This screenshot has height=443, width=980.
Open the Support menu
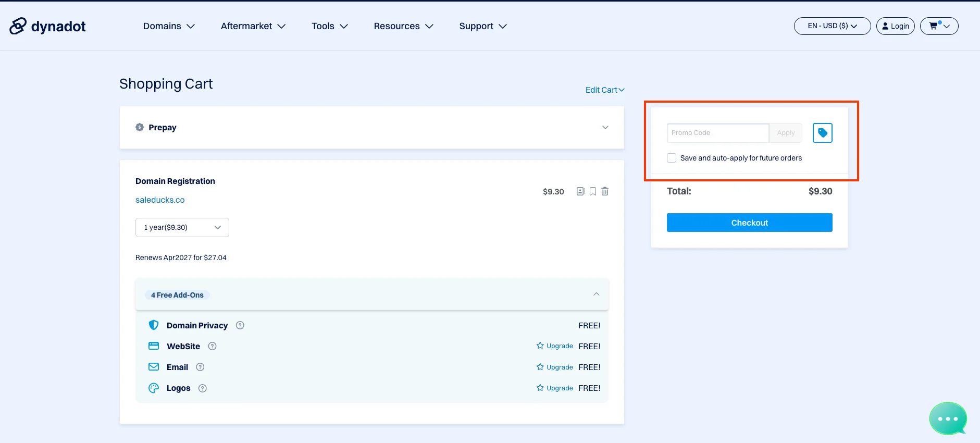(483, 26)
